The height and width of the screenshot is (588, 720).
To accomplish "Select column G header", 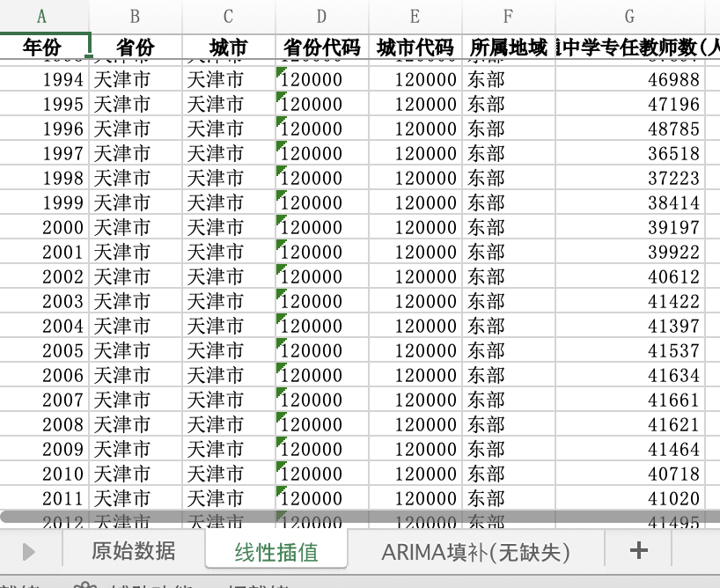I will 630,17.
